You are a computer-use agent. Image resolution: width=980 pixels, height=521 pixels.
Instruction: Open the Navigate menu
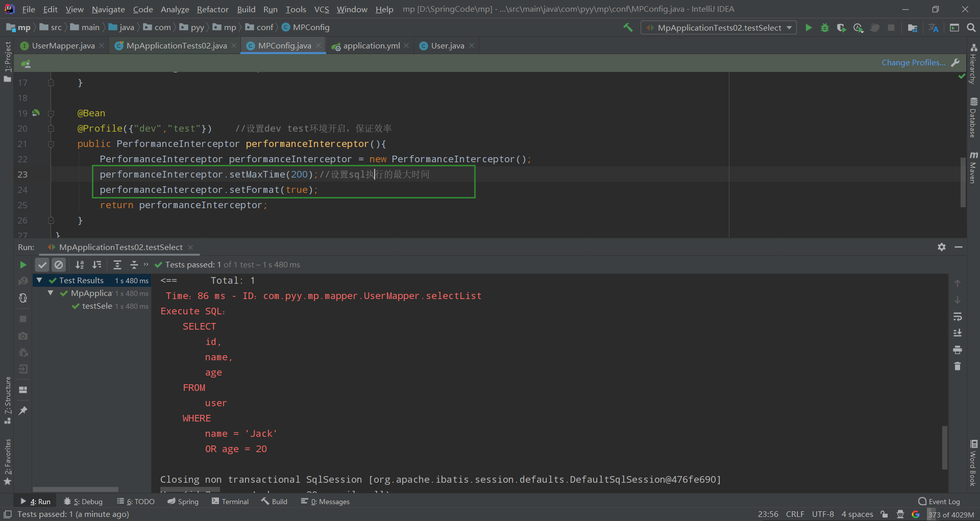click(x=108, y=9)
